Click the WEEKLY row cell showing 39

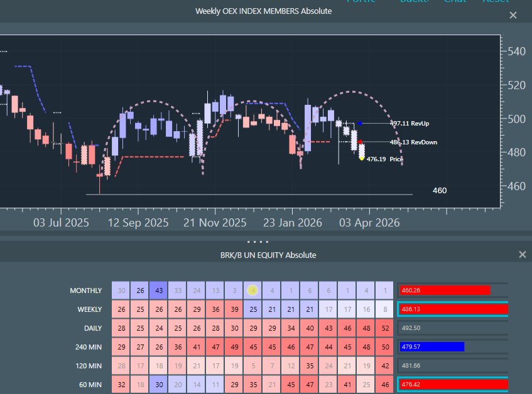click(234, 309)
